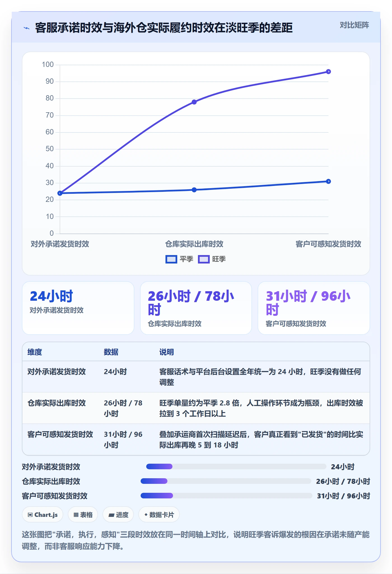Click the 表格 tag chip

pyautogui.click(x=83, y=515)
